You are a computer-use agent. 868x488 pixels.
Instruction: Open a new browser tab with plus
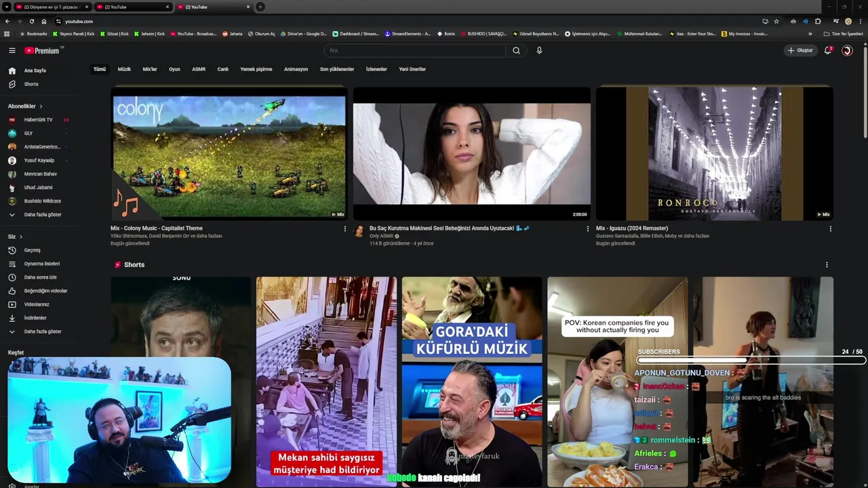[x=260, y=7]
